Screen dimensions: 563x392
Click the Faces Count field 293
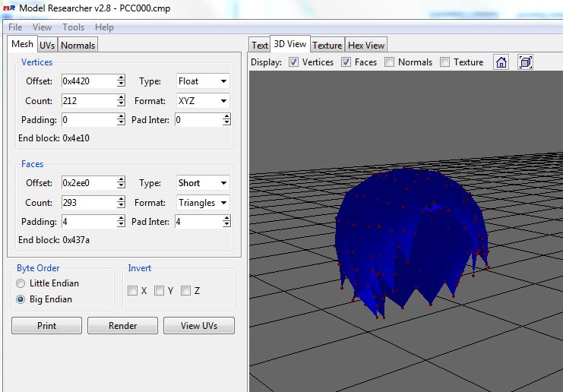[89, 203]
